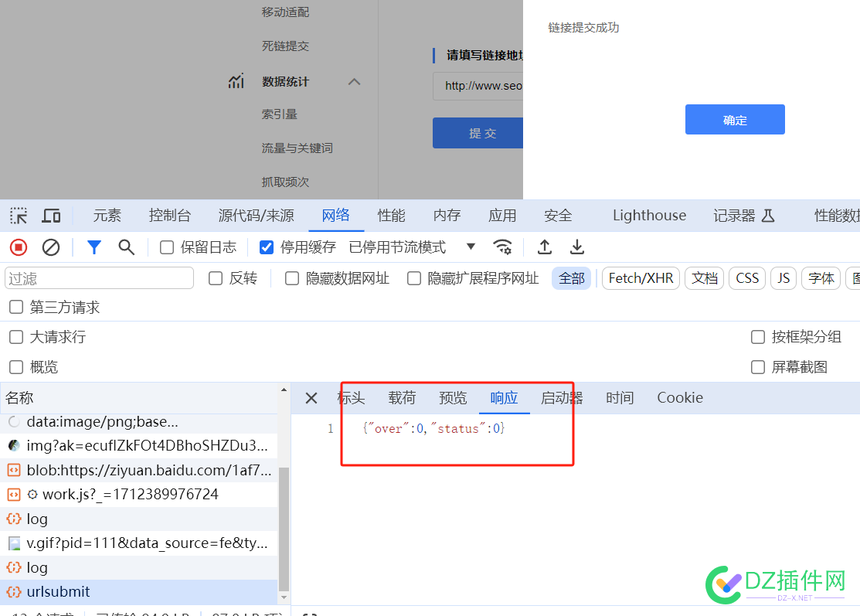Click the 提交 submit button
Viewport: 860px width, 616px height.
[x=478, y=133]
